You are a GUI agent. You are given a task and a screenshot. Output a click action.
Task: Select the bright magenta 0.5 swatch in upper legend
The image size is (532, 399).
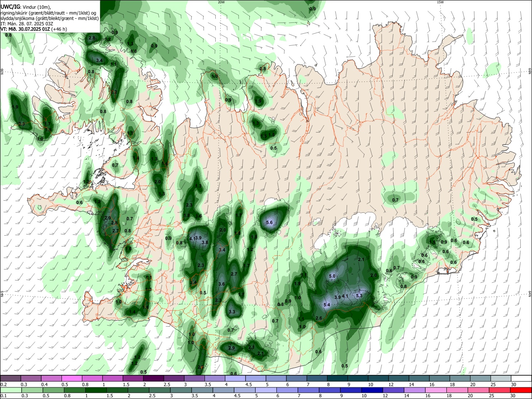coord(71,379)
